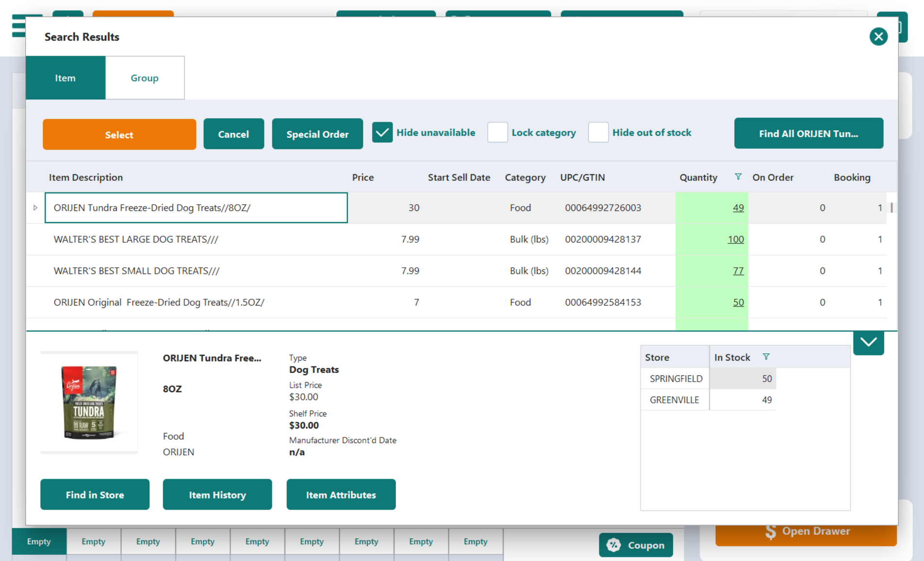The width and height of the screenshot is (924, 561).
Task: Click the In Stock filter icon
Action: pyautogui.click(x=766, y=357)
